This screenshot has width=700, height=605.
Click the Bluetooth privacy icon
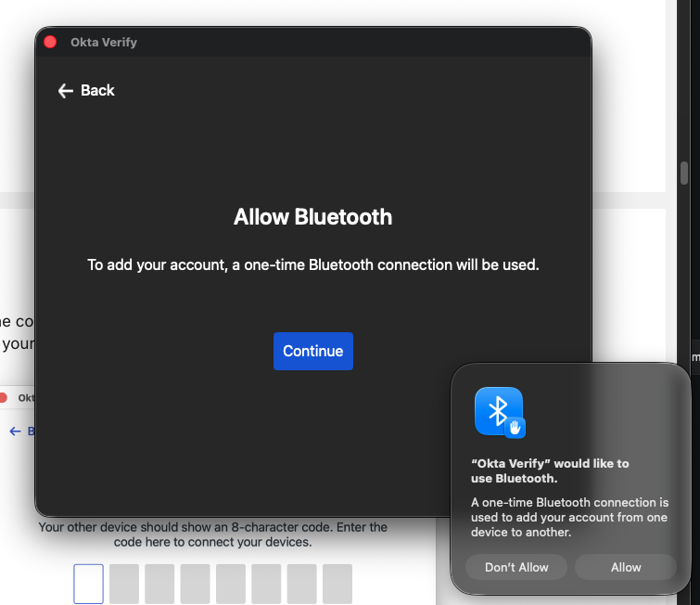tap(500, 412)
